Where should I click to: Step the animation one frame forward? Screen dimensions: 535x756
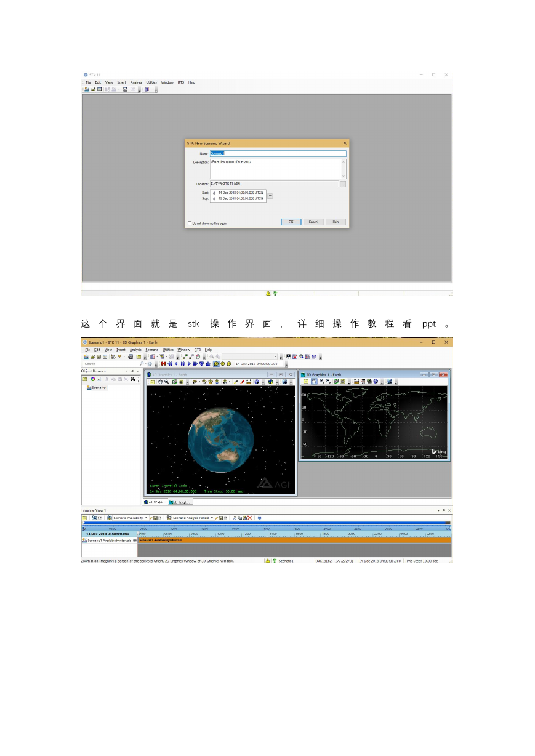tap(195, 364)
